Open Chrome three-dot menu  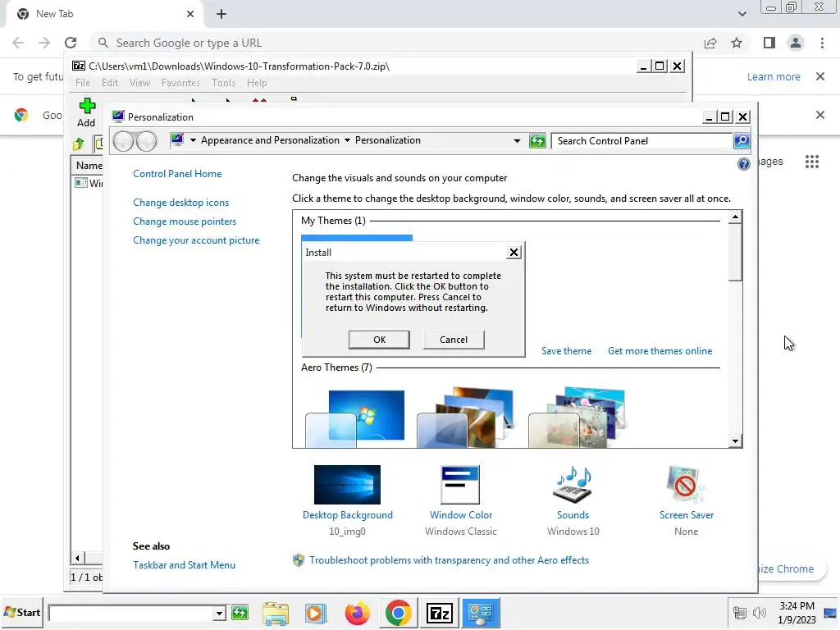click(x=822, y=43)
